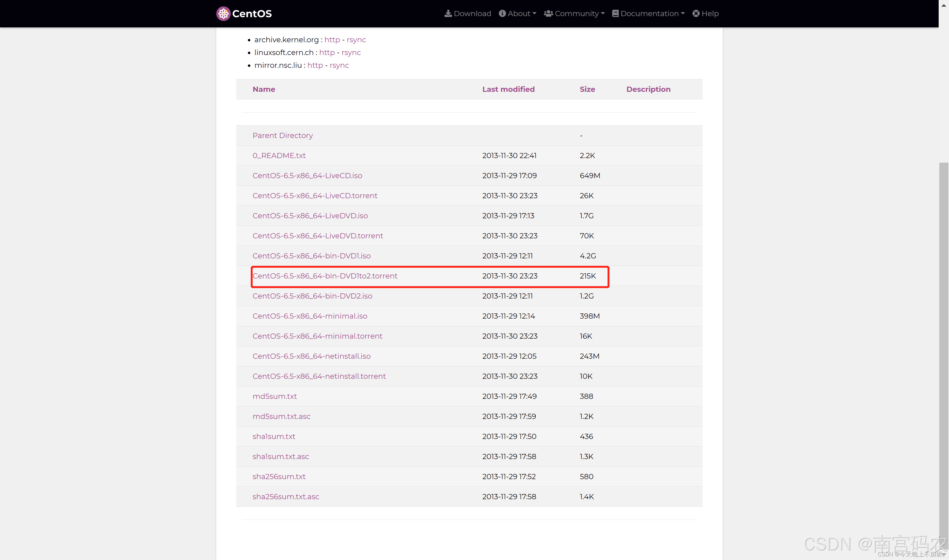Viewport: 949px width, 560px height.
Task: Download CentOS-6.5-x86_64-bin-DVD1to2.torrent
Action: point(325,276)
